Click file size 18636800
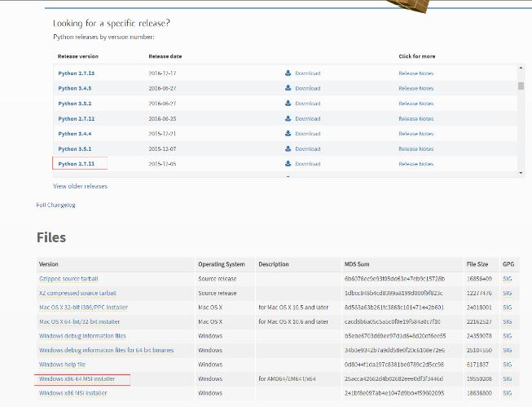532x407 pixels. point(479,393)
